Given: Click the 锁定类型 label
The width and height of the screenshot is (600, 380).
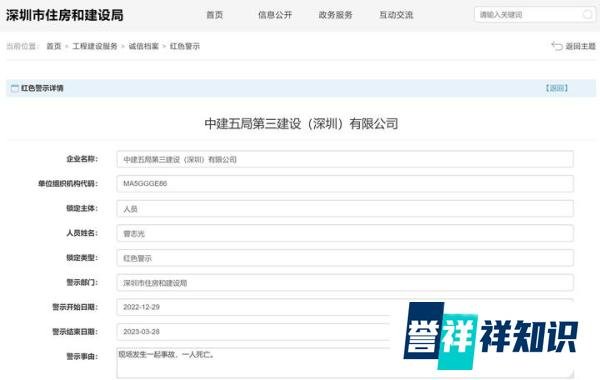Looking at the screenshot, I should click(x=82, y=258).
